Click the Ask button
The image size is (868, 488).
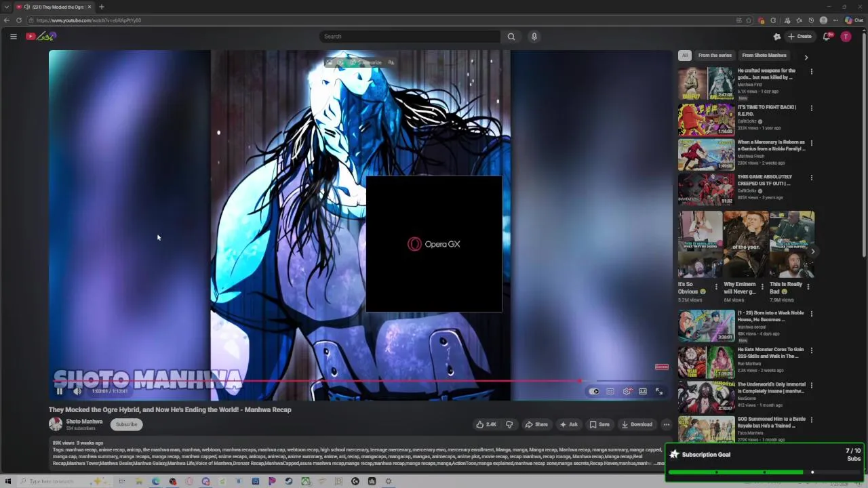(x=568, y=424)
